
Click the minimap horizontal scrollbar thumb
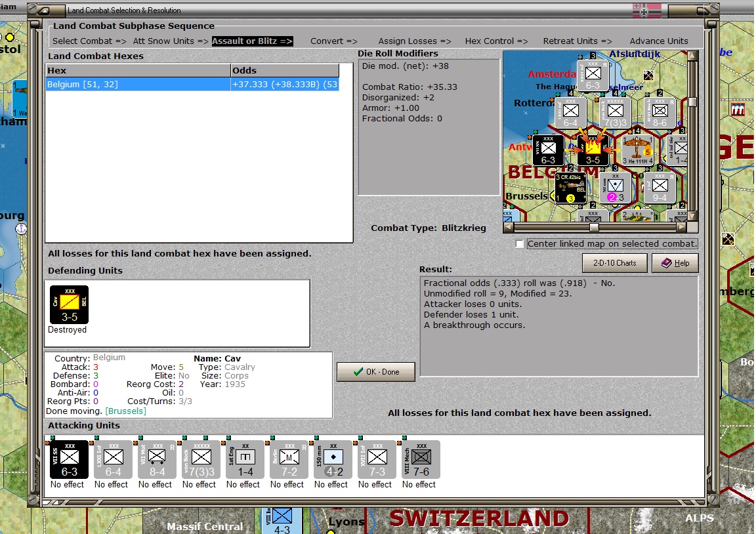pyautogui.click(x=594, y=226)
